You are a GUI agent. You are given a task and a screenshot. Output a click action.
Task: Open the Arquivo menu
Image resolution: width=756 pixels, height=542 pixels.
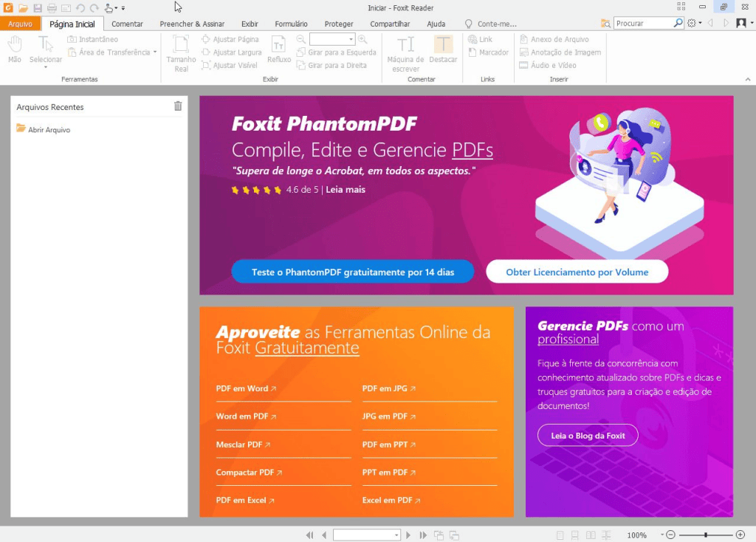pyautogui.click(x=21, y=23)
